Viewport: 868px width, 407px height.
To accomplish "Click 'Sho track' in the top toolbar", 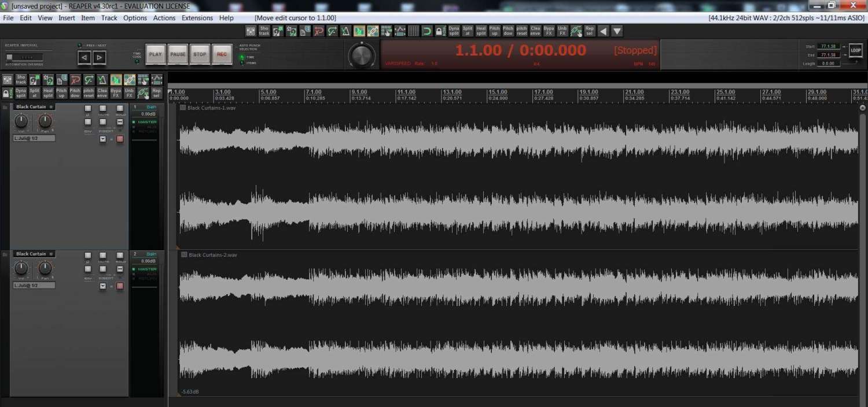I will pos(264,31).
